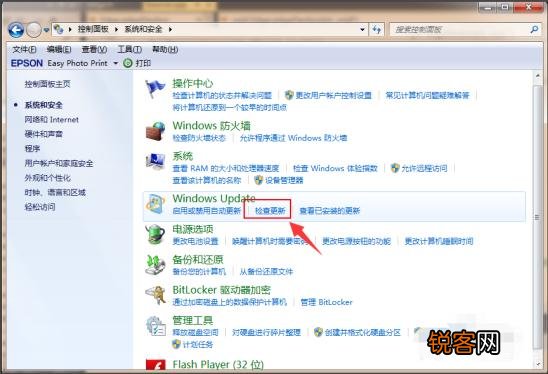
Task: Click 创建并格式化硬盘分区 link
Action: (362, 332)
